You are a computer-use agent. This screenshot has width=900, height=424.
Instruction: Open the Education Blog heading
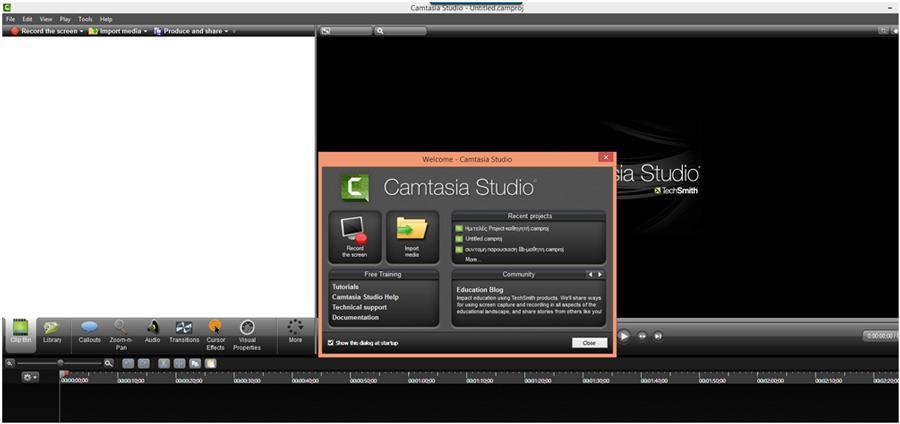pyautogui.click(x=480, y=290)
